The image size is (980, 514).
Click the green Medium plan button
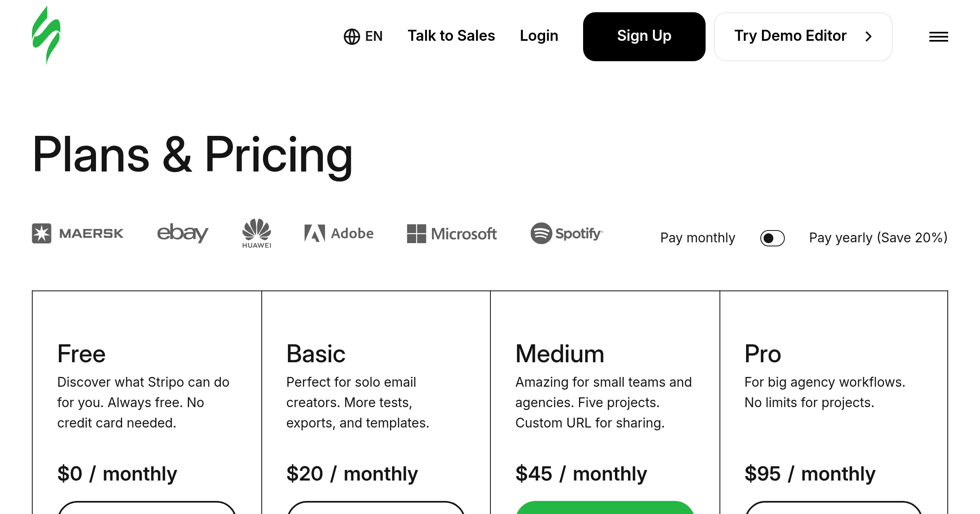click(x=605, y=507)
